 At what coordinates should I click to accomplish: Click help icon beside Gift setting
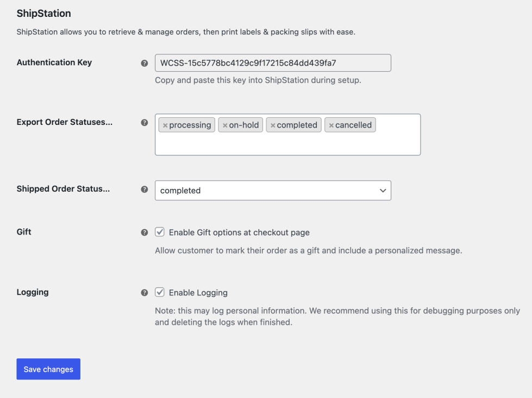[144, 232]
